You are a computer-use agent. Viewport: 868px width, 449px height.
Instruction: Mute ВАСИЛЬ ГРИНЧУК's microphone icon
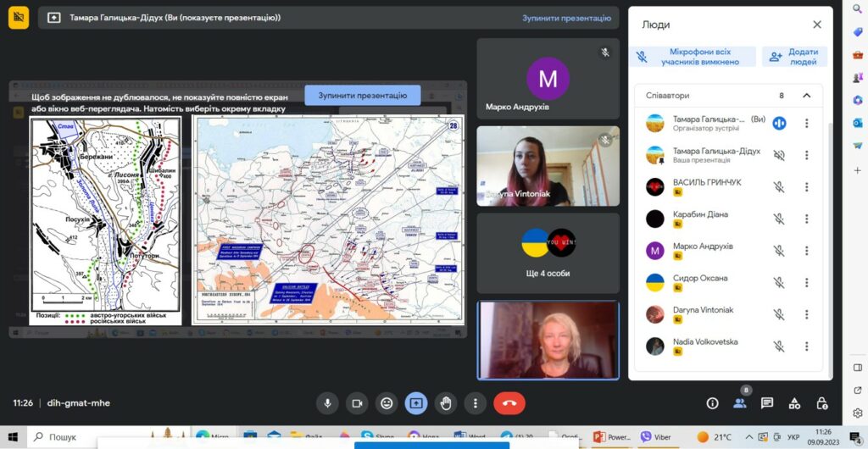click(779, 187)
